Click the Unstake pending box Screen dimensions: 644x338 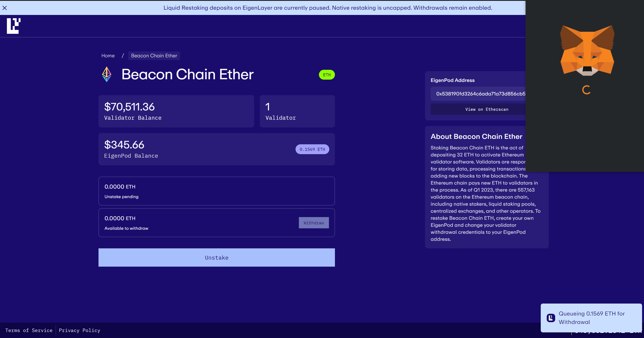pyautogui.click(x=217, y=191)
